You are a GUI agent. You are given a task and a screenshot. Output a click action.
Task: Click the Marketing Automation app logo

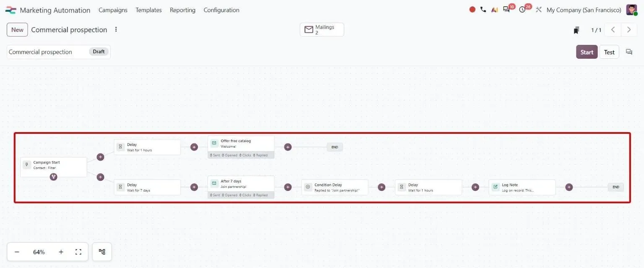(11, 10)
